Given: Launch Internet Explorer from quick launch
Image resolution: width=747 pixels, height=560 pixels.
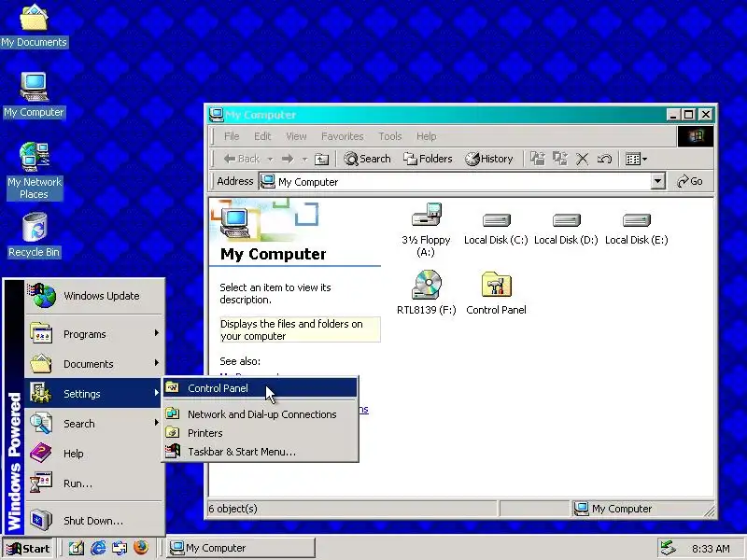Looking at the screenshot, I should 98,548.
